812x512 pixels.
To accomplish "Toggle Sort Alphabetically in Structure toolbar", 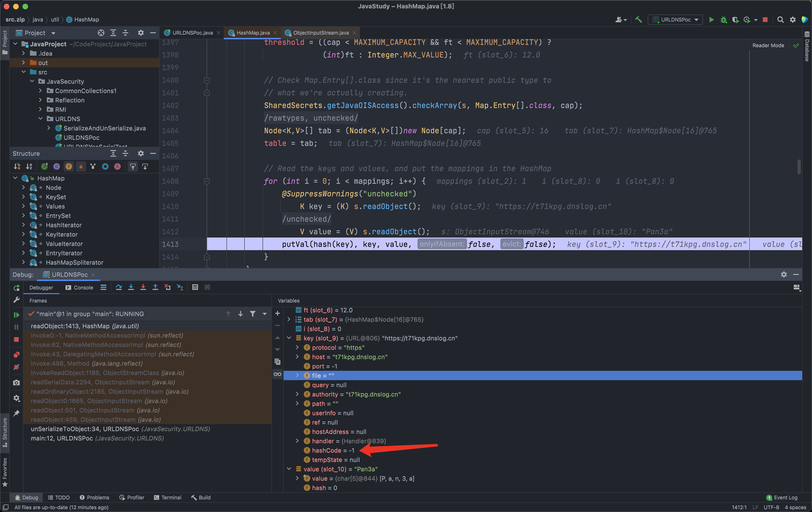I will click(29, 166).
